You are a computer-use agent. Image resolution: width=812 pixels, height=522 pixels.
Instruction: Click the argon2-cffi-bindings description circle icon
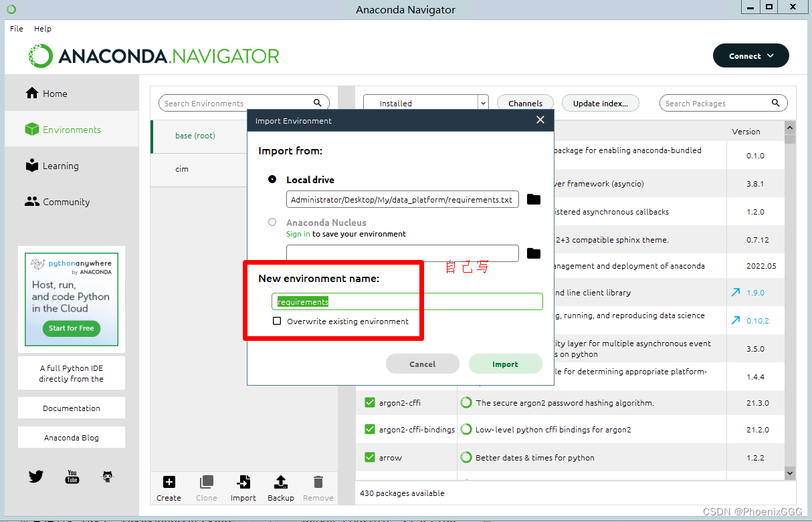pyautogui.click(x=466, y=429)
